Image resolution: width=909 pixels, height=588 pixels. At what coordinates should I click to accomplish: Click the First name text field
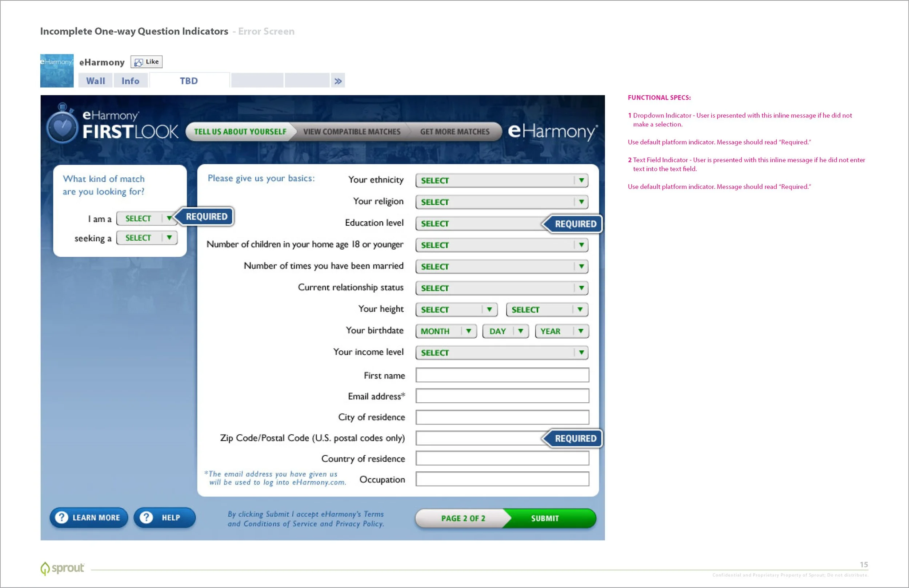point(502,375)
